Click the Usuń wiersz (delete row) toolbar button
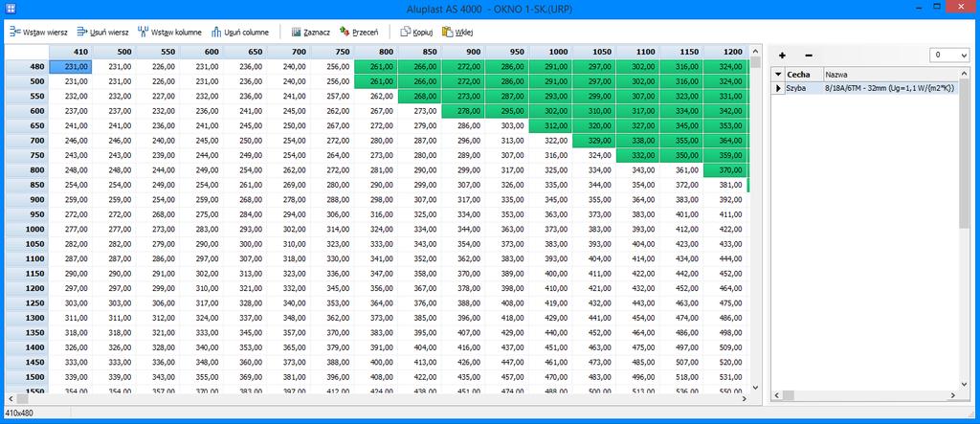 coord(103,32)
